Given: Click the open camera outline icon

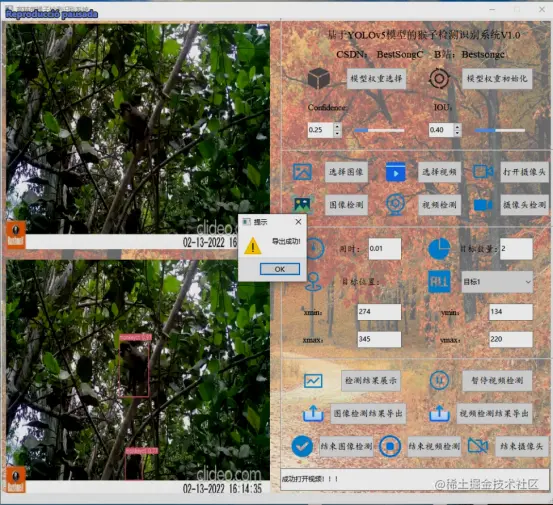Looking at the screenshot, I should [x=483, y=172].
